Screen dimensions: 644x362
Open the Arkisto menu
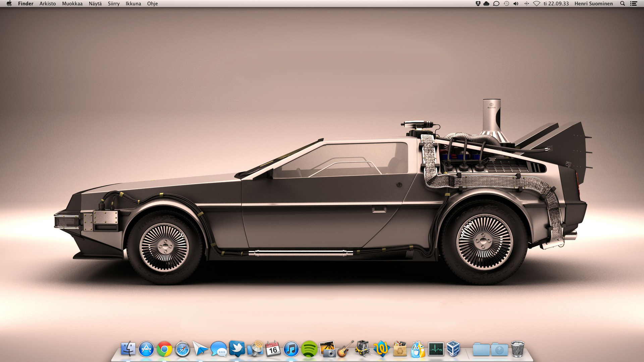point(48,4)
